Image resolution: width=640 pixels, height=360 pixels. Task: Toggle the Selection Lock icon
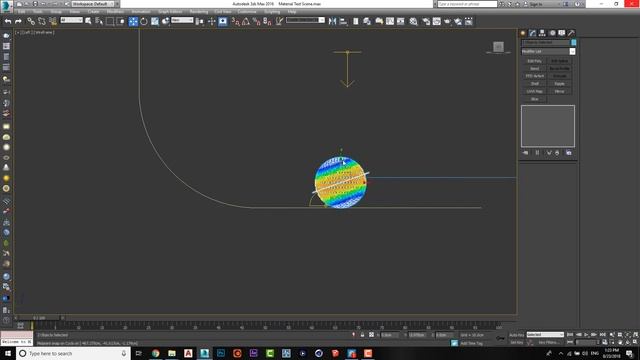[362, 335]
